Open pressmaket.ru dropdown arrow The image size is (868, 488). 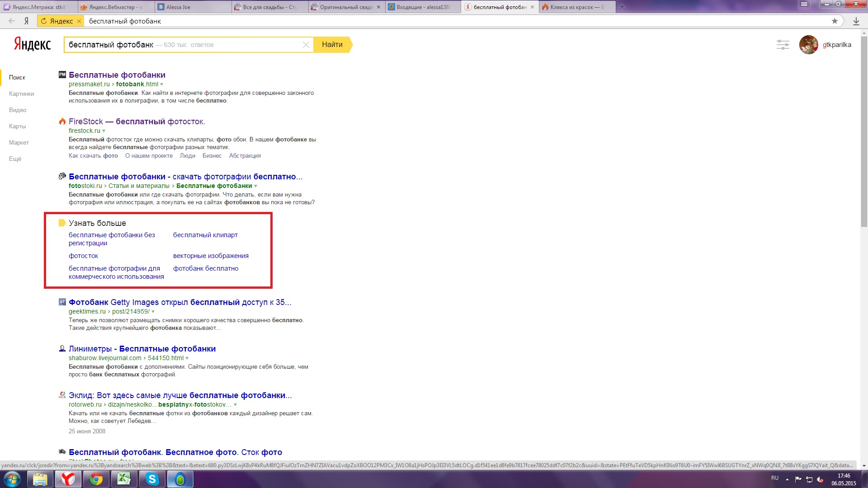click(162, 84)
